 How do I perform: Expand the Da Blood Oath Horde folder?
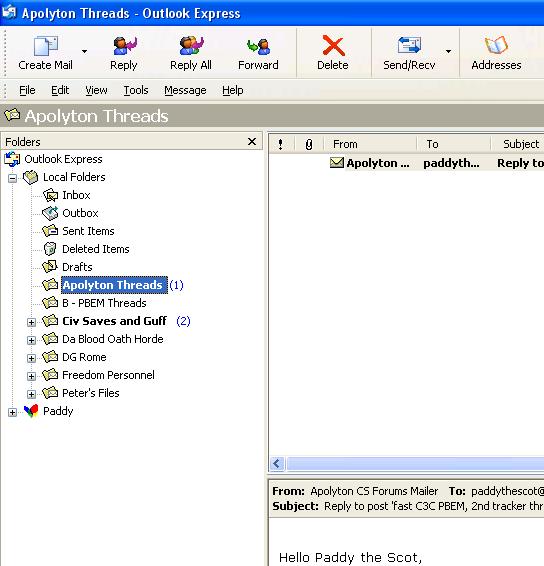pyautogui.click(x=31, y=340)
